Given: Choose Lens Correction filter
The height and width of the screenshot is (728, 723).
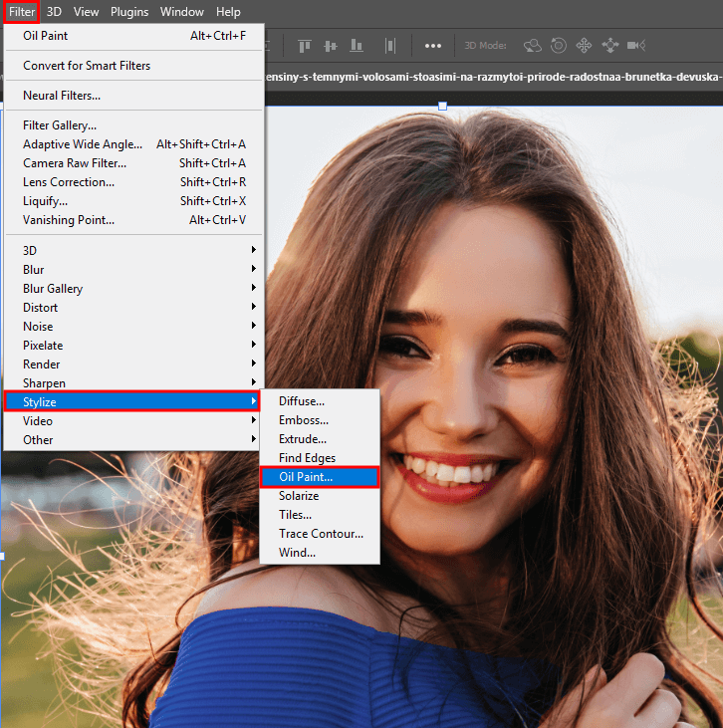Looking at the screenshot, I should point(134,182).
